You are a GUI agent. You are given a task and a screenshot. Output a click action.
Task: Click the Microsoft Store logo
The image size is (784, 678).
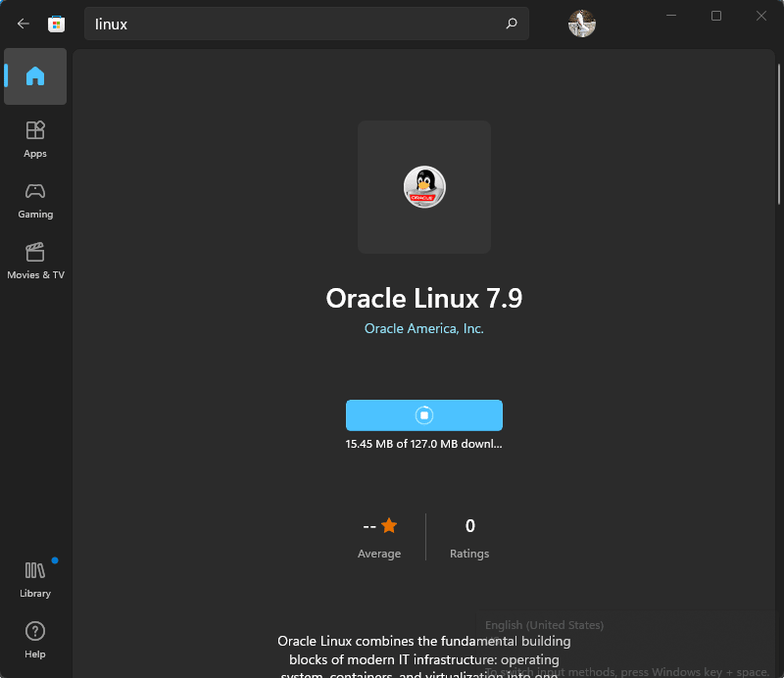(56, 24)
